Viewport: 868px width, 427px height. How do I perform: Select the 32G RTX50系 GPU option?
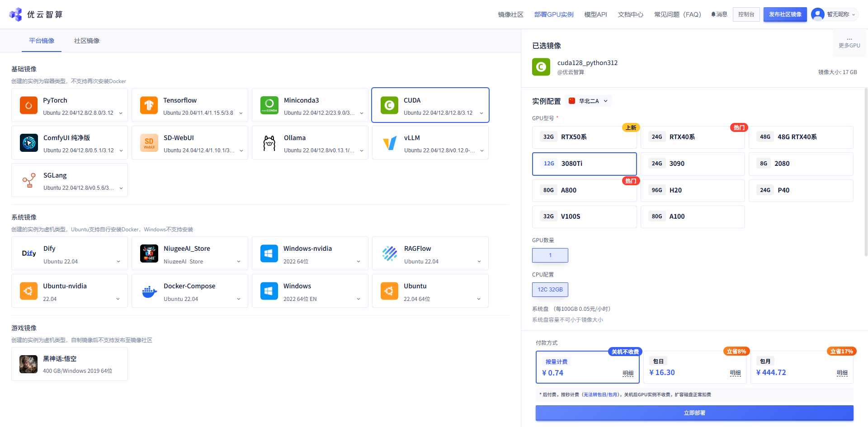[x=584, y=137]
